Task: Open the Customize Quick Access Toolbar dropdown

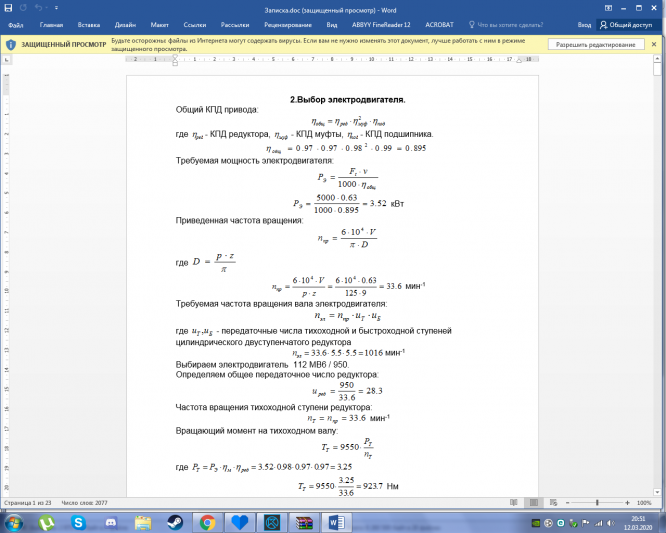Action: coord(56,8)
